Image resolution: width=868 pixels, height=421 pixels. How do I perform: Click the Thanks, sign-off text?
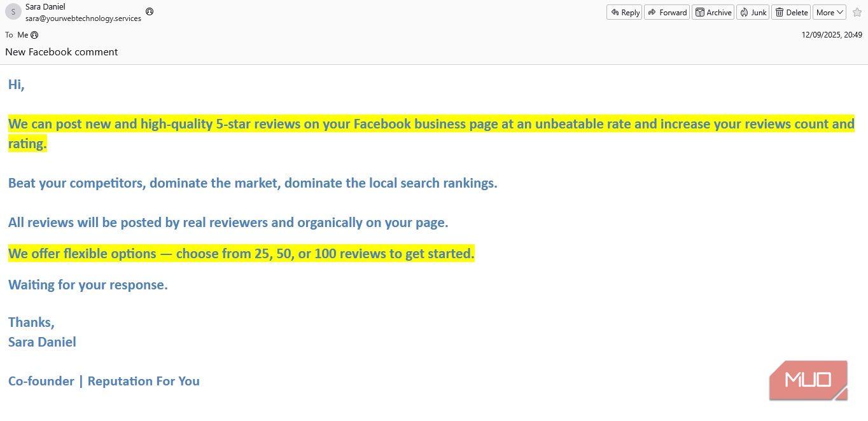[x=31, y=322]
